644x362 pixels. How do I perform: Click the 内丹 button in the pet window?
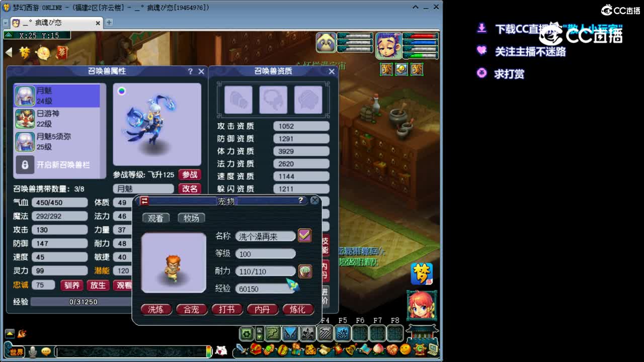point(262,309)
